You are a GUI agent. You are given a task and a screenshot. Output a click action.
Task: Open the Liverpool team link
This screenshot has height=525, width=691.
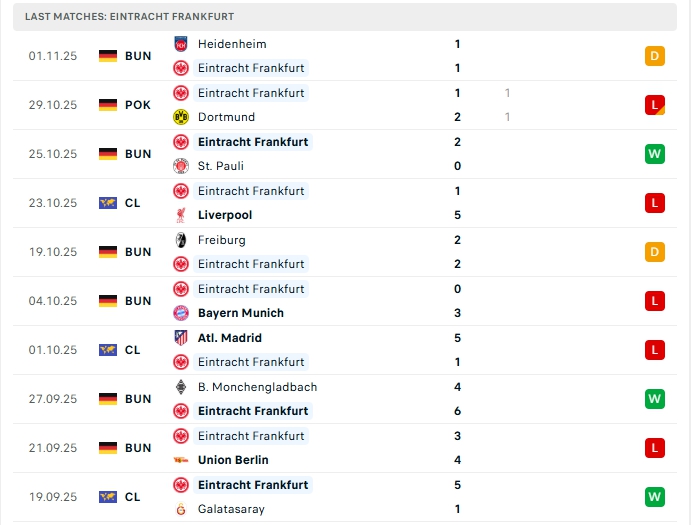225,215
